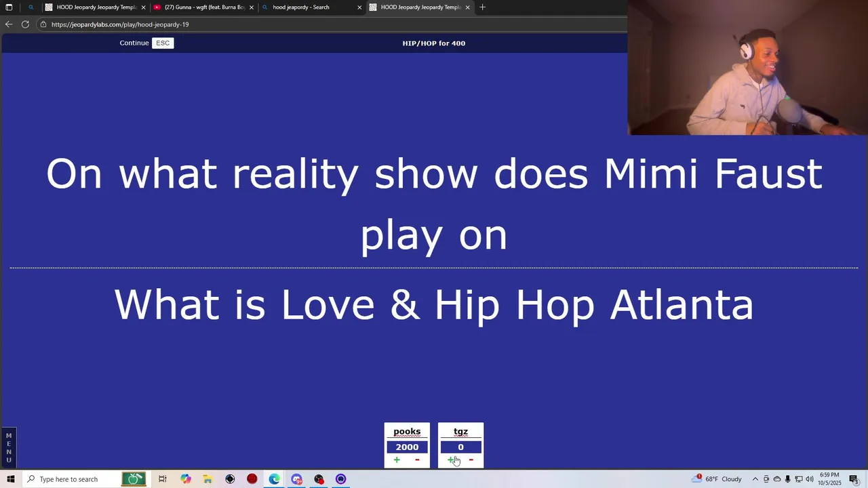Click the address bar URL
Viewport: 868px width, 488px height.
(x=120, y=24)
